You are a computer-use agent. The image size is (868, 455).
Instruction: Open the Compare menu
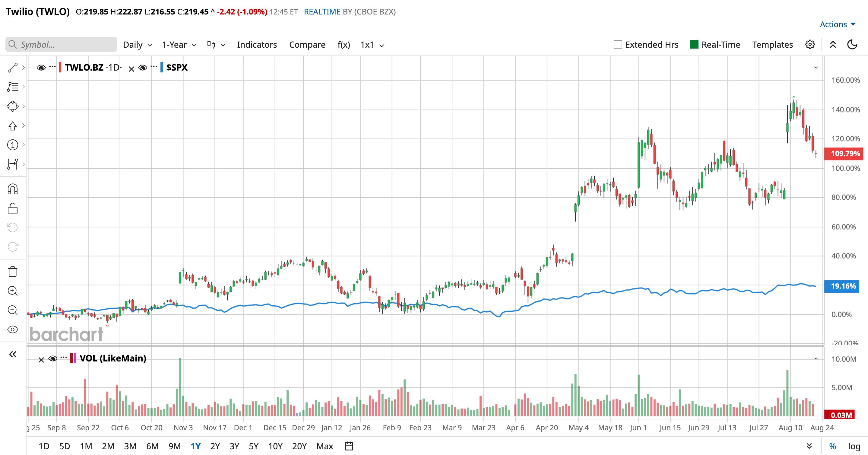click(x=307, y=44)
